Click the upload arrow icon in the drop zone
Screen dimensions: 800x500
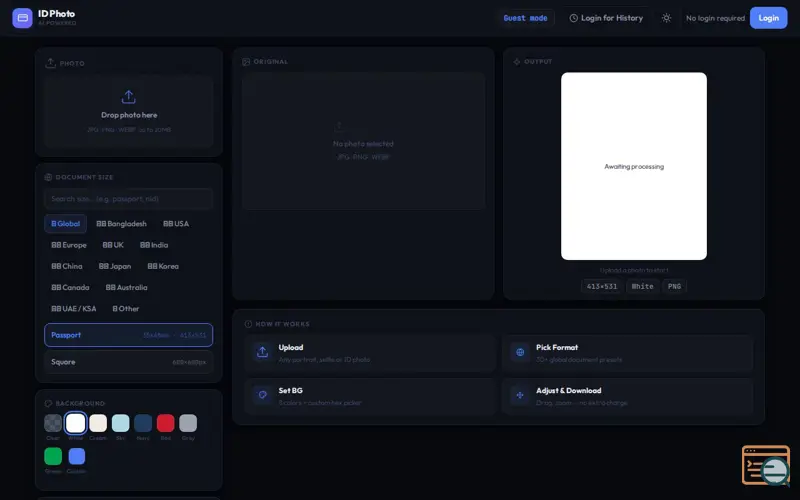click(129, 97)
